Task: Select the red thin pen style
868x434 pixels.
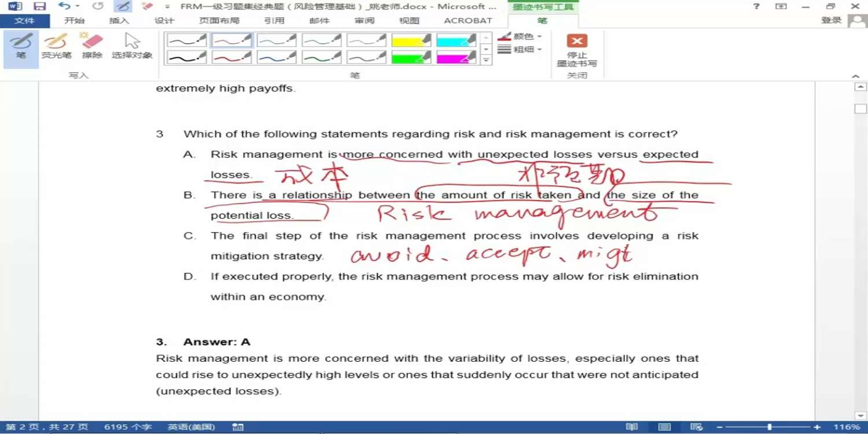Action: tap(231, 40)
